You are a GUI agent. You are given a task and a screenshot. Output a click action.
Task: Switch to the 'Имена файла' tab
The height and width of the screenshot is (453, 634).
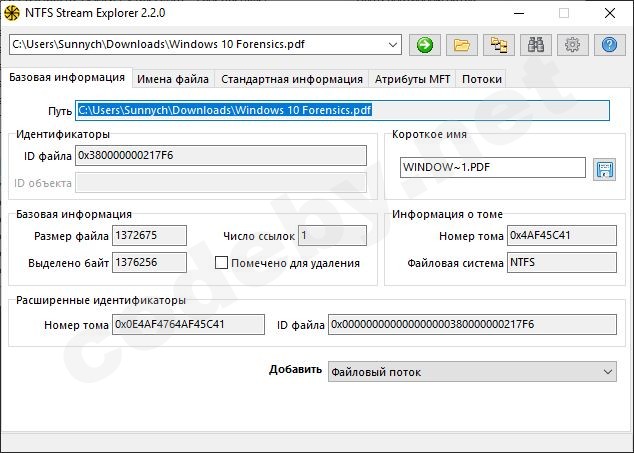coord(173,79)
